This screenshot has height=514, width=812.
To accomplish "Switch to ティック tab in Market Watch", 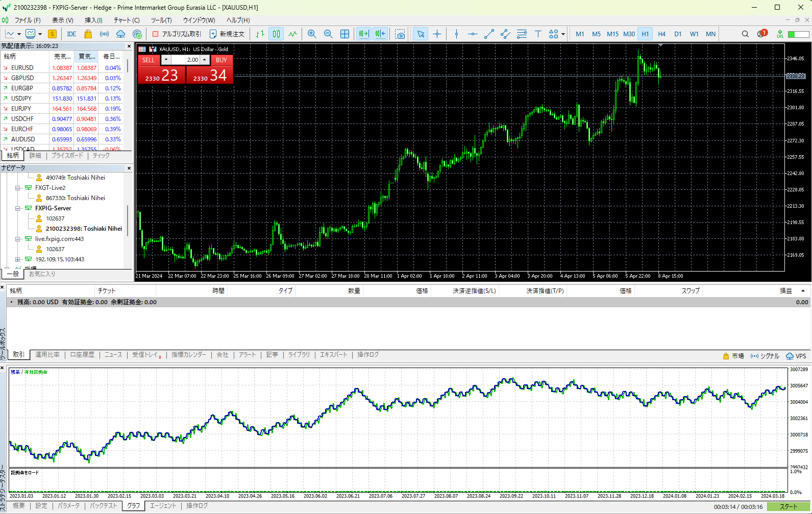I will pyautogui.click(x=101, y=156).
